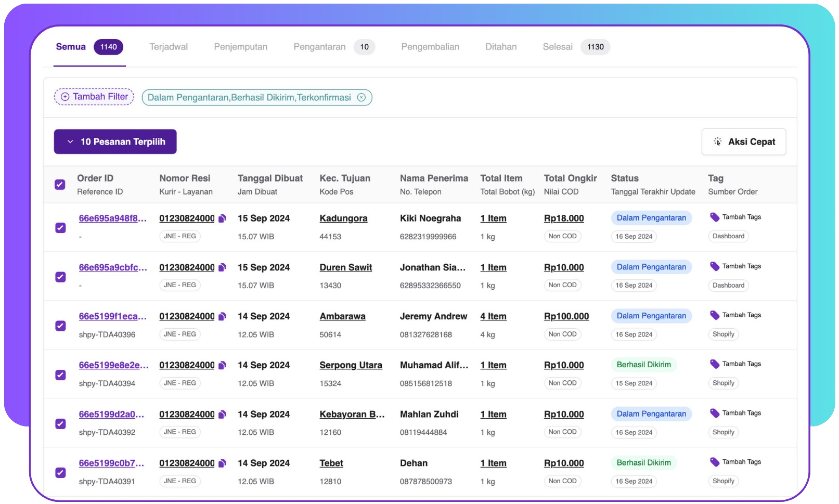Click tag icon in Duren Sawit row
The height and width of the screenshot is (504, 839).
(715, 266)
